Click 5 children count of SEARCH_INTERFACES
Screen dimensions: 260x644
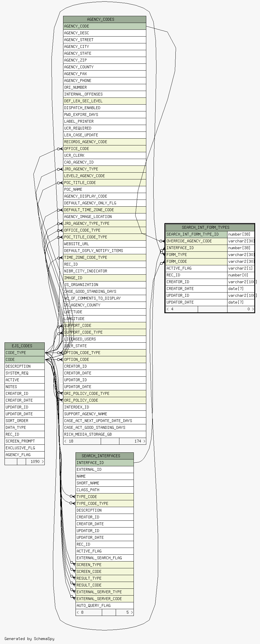tap(125, 612)
